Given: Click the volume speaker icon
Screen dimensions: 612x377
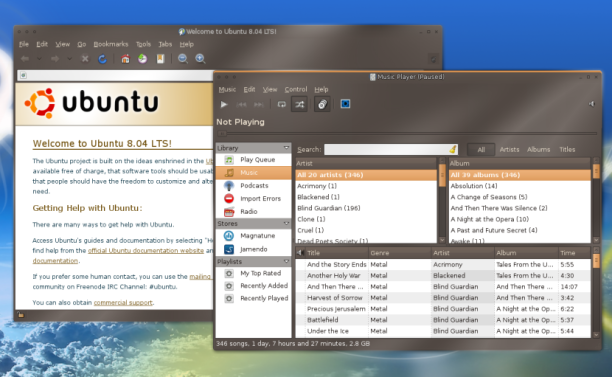Looking at the screenshot, I should [x=592, y=104].
